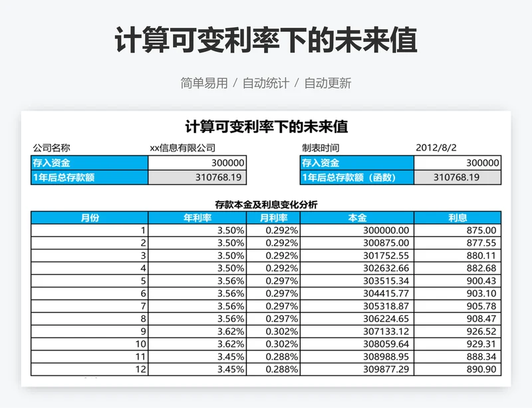Click the 公司名称 label
Viewport: 532px width, 408px height.
(52, 148)
